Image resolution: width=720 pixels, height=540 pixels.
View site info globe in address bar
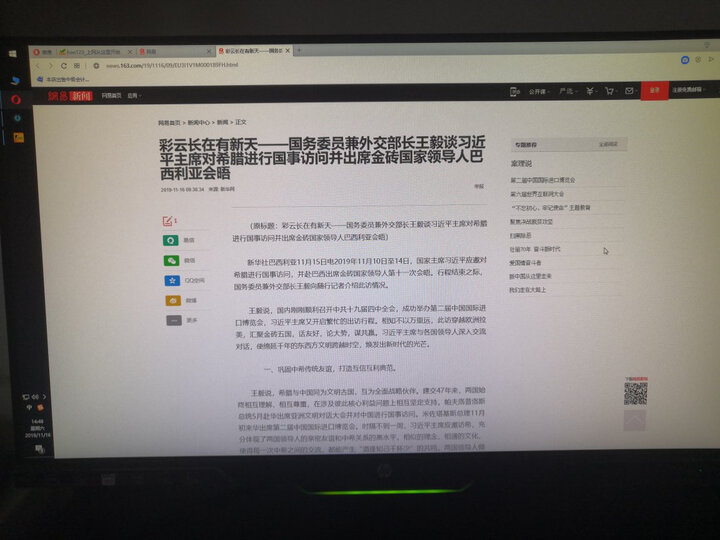click(96, 66)
